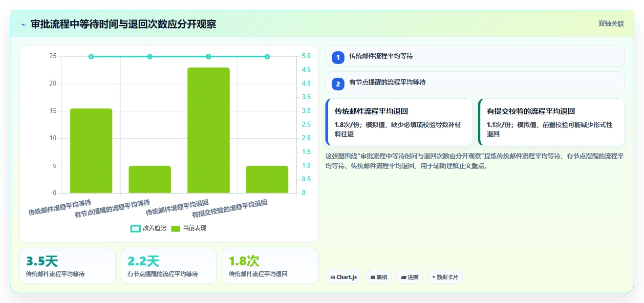Select the 表格 tag
This screenshot has width=644, height=303.
(x=379, y=277)
